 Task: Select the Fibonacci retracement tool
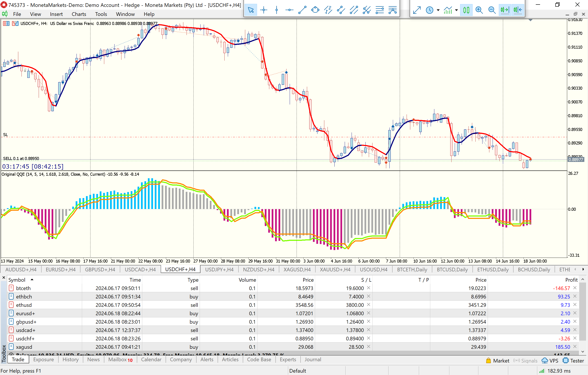(380, 10)
